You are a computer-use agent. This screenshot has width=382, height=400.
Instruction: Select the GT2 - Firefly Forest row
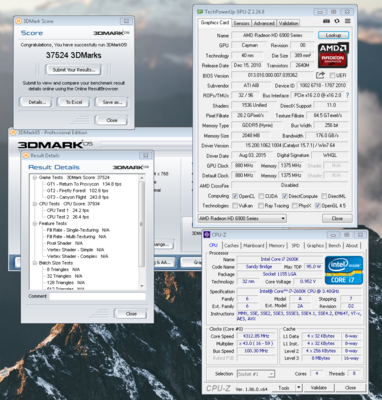[x=77, y=191]
